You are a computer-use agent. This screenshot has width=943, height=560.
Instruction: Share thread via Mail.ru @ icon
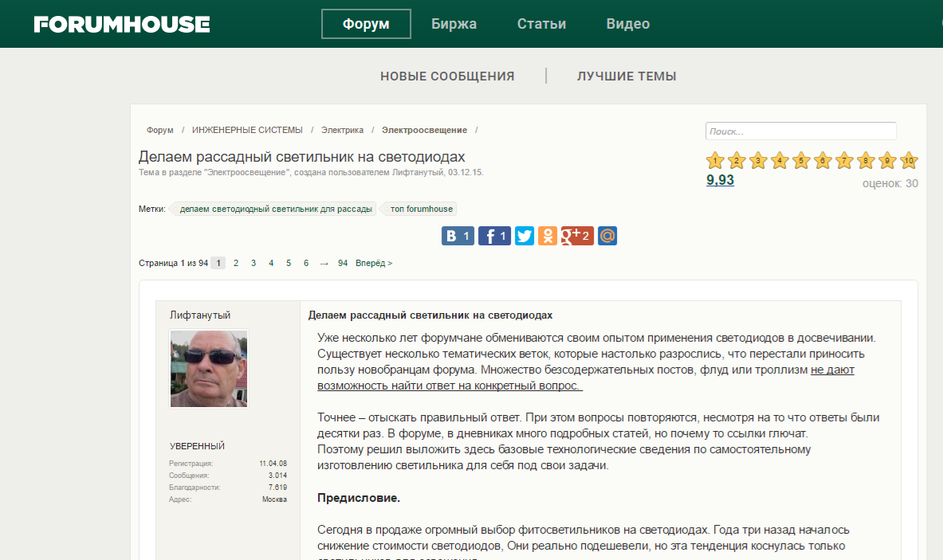(607, 236)
